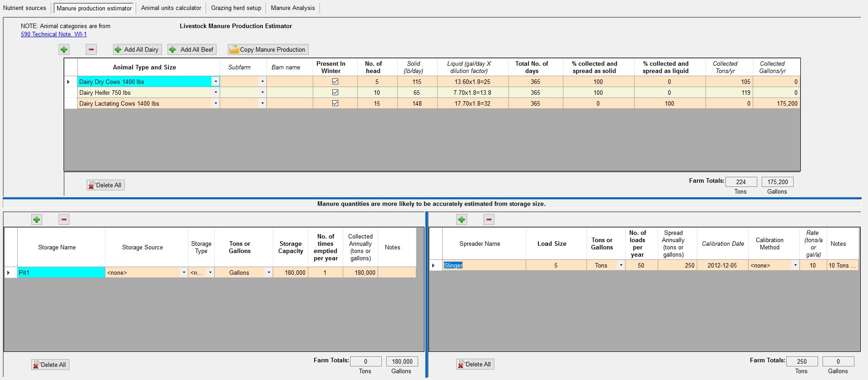The image size is (868, 380).
Task: Click No. of head cell showing 15
Action: click(377, 103)
